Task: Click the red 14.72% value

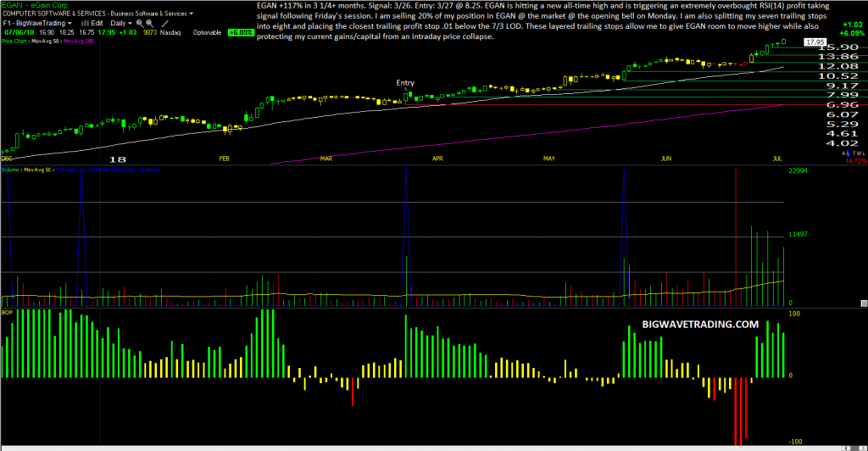Action: (x=856, y=161)
